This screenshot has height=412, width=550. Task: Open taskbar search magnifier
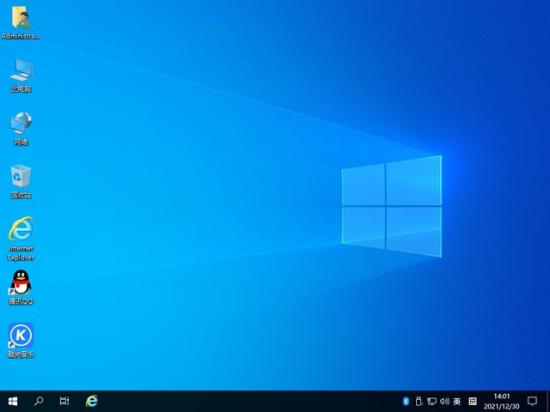click(x=39, y=401)
